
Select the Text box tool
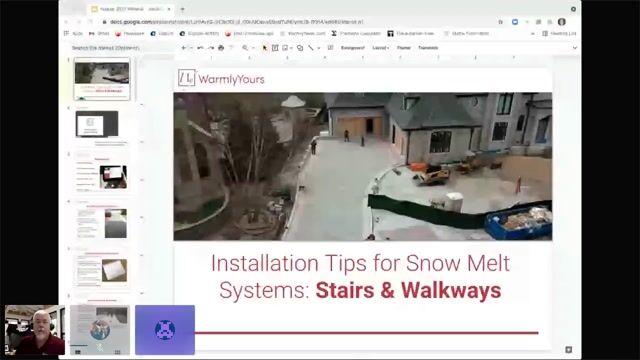(275, 48)
